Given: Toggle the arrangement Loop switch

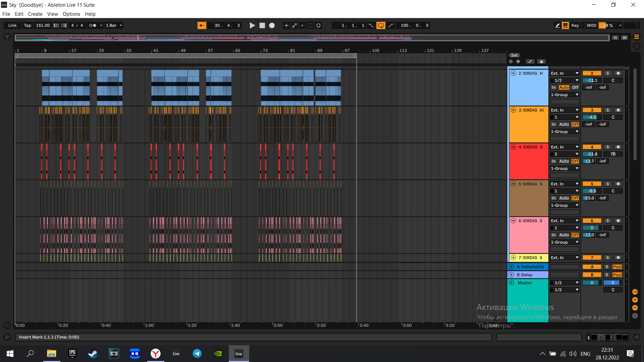Looking at the screenshot, I should pyautogui.click(x=381, y=25).
